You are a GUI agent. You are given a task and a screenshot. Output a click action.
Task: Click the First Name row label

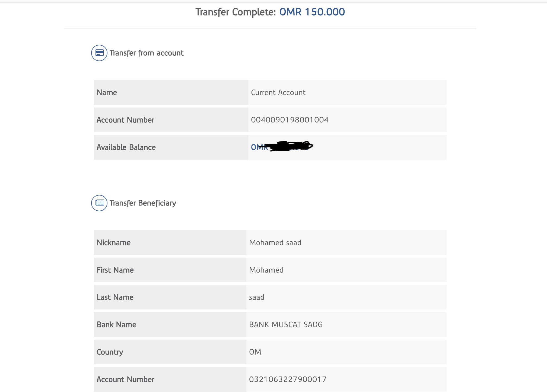115,270
